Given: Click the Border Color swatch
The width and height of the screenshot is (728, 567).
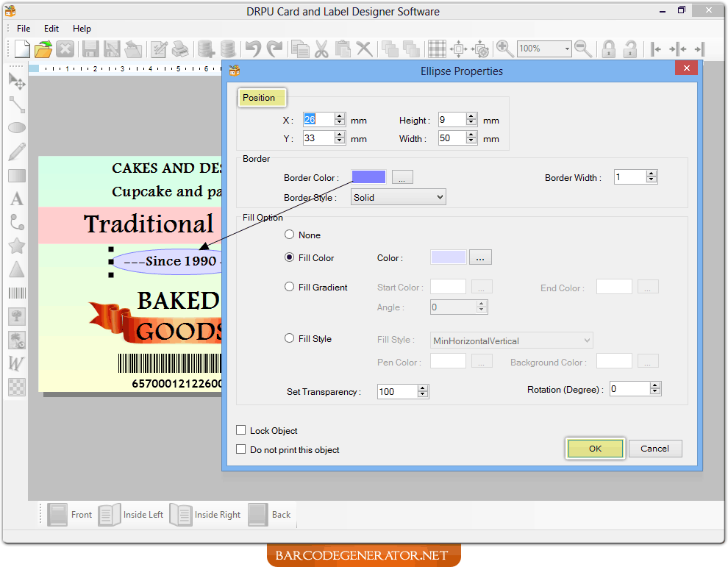Looking at the screenshot, I should pos(368,176).
